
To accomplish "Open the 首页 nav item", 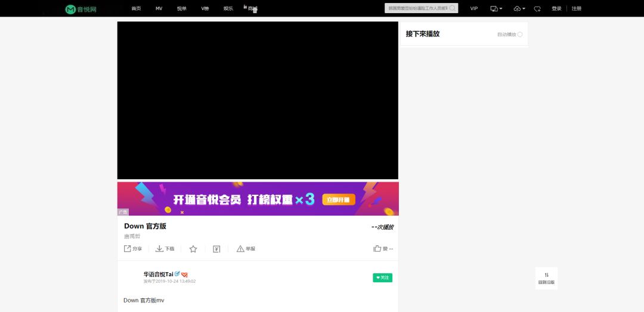I will click(136, 8).
